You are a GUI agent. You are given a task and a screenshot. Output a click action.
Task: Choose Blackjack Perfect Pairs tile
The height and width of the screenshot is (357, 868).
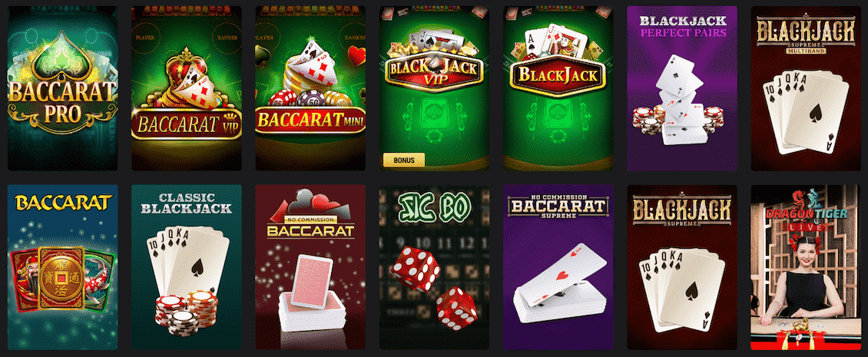pyautogui.click(x=682, y=88)
